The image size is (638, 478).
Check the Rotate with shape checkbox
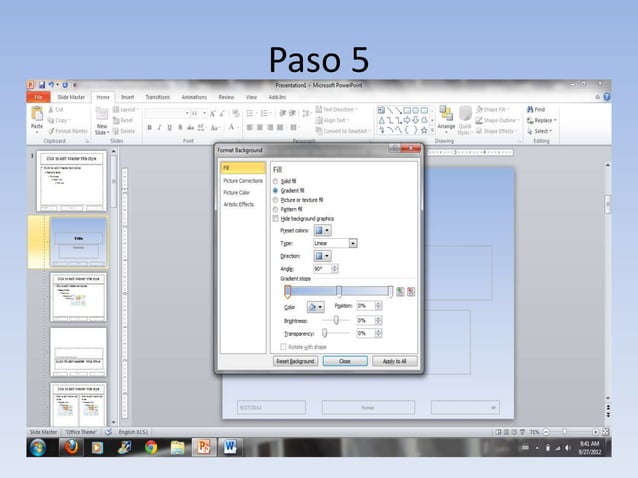283,347
